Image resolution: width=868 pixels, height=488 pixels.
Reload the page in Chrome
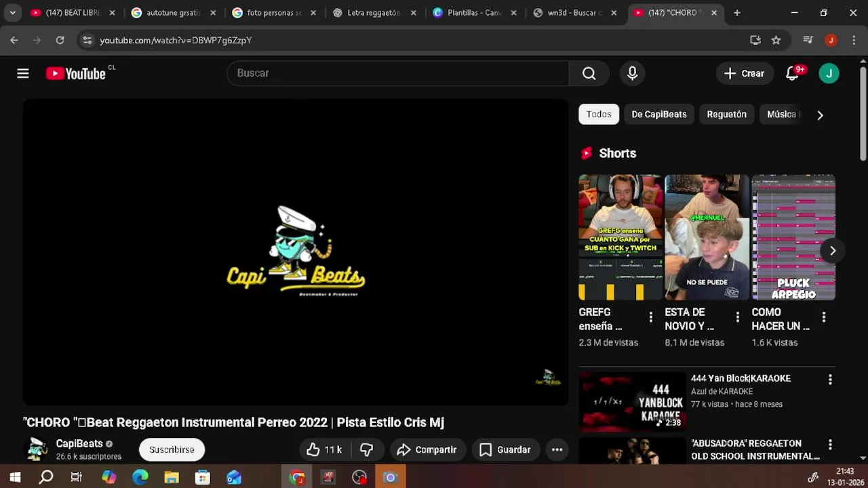coord(60,40)
